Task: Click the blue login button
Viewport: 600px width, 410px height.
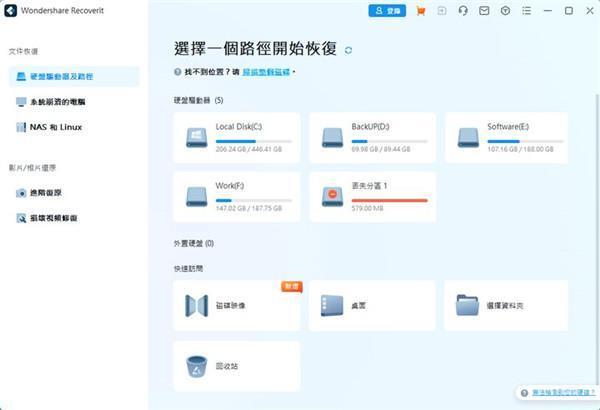Action: point(387,11)
